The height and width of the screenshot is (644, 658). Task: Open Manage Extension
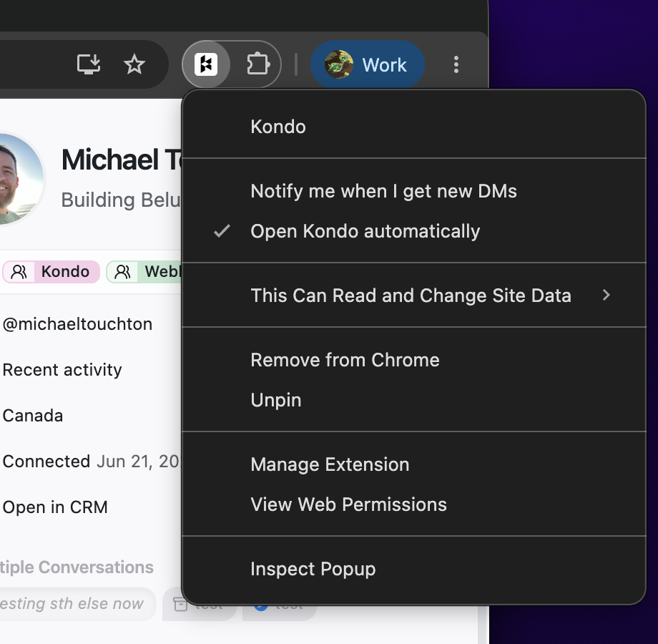pyautogui.click(x=414, y=464)
